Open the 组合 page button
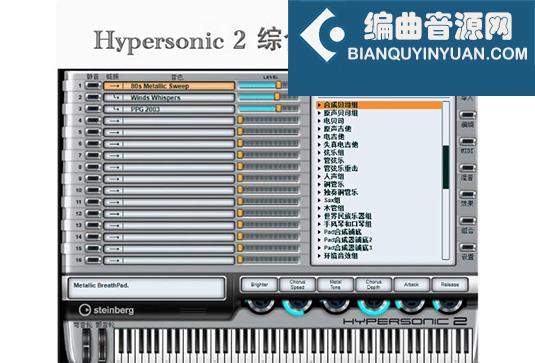Viewport: 535px width, 363px height. [x=467, y=221]
